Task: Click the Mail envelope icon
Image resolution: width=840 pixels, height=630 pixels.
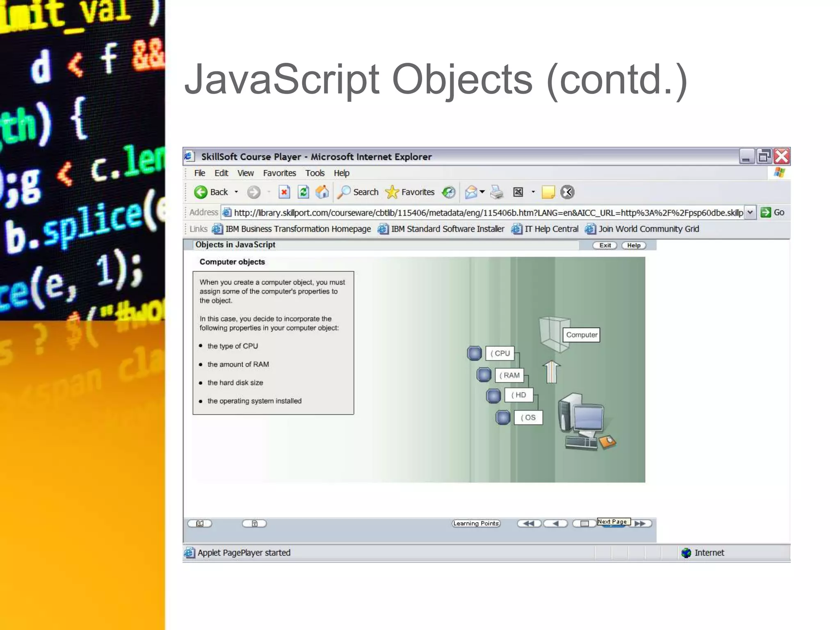Action: point(471,192)
